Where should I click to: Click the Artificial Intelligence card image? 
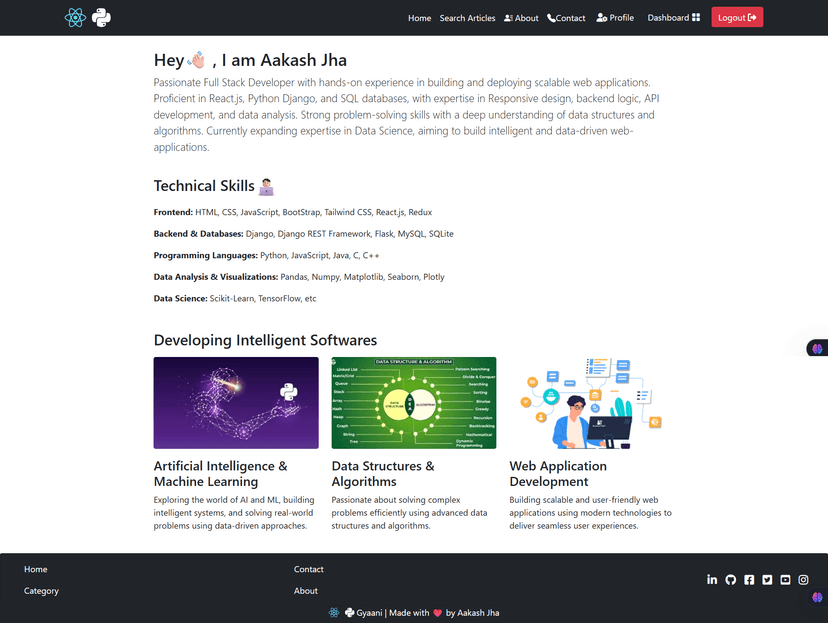236,403
